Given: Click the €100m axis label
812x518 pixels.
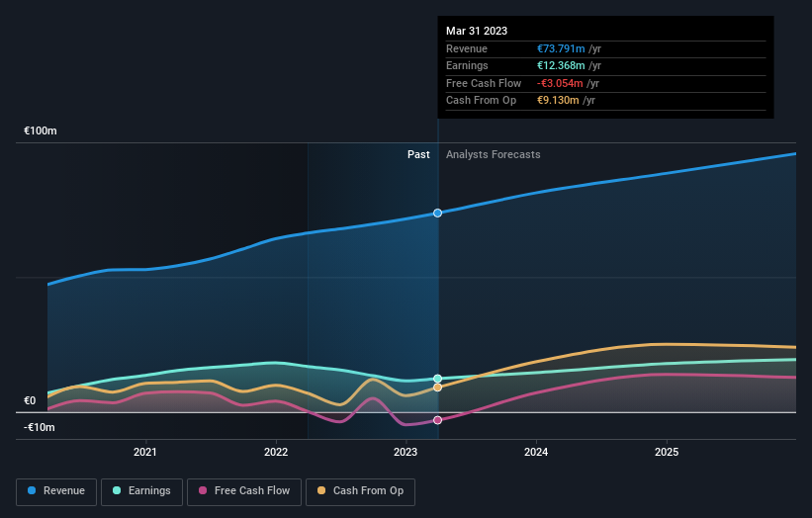Looking at the screenshot, I should pyautogui.click(x=41, y=130).
